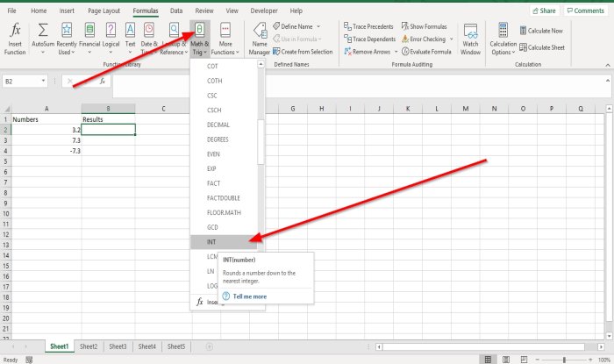The width and height of the screenshot is (614, 364).
Task: Click Remove Arrows
Action: click(x=368, y=51)
